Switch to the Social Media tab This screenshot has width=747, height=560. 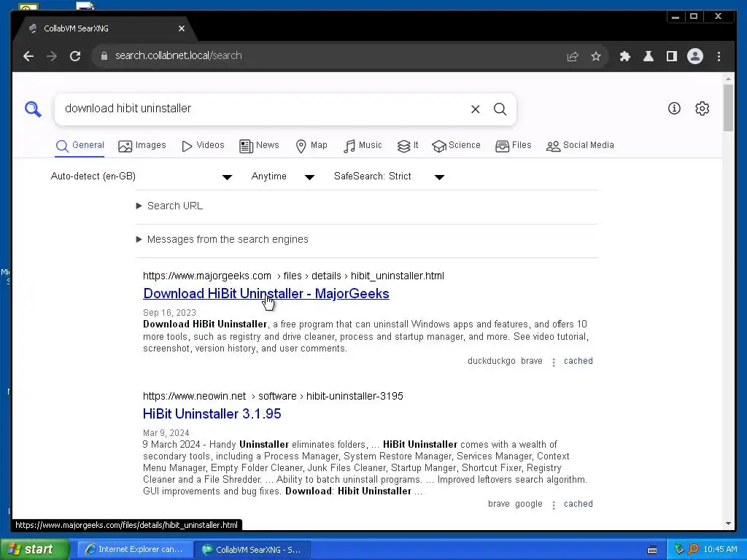pos(580,146)
